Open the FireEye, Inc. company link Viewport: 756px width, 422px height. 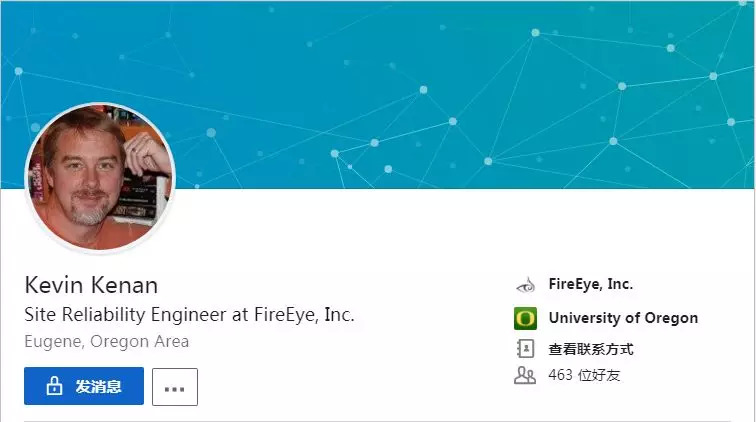tap(590, 284)
